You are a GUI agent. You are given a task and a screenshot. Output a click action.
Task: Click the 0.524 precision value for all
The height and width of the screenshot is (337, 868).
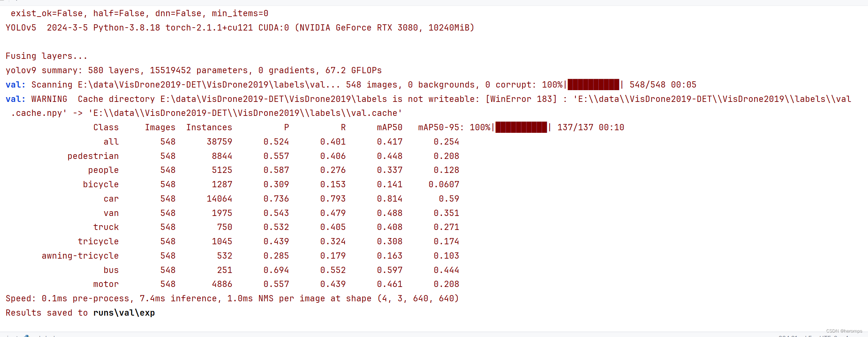tap(276, 142)
